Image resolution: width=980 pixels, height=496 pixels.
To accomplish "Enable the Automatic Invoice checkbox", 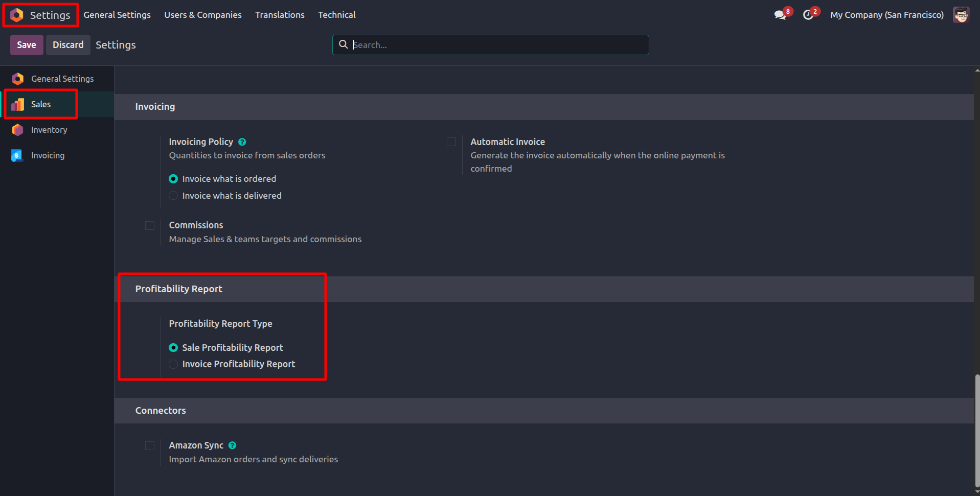I will [451, 142].
